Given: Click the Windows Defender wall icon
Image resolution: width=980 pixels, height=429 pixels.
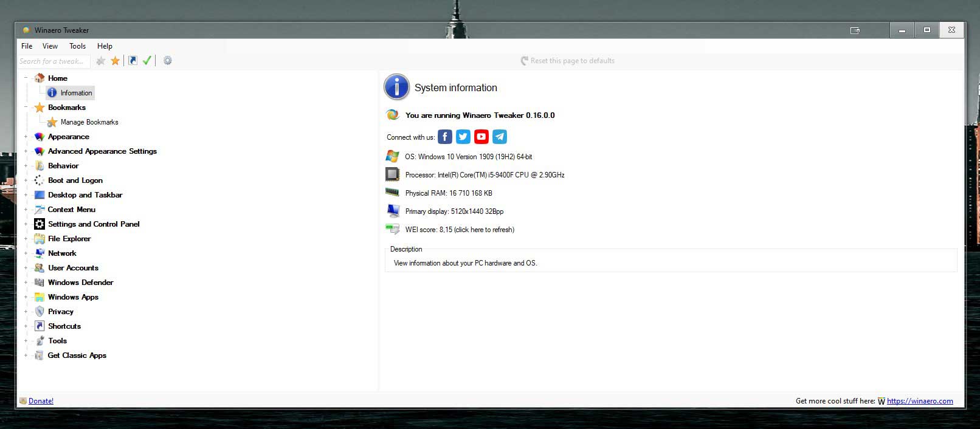Looking at the screenshot, I should coord(40,283).
